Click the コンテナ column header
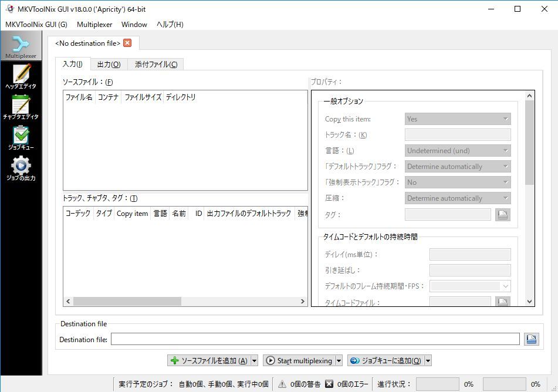This screenshot has height=392, width=558. [108, 97]
